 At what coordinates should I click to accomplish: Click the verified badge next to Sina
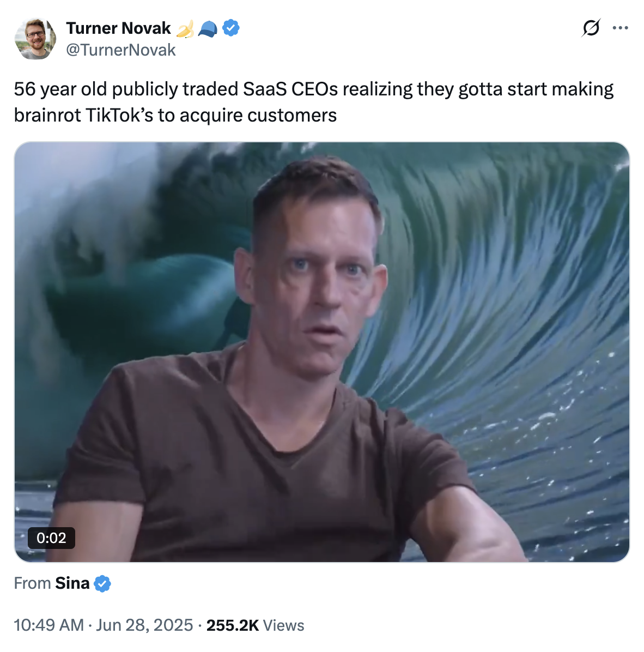(x=102, y=583)
